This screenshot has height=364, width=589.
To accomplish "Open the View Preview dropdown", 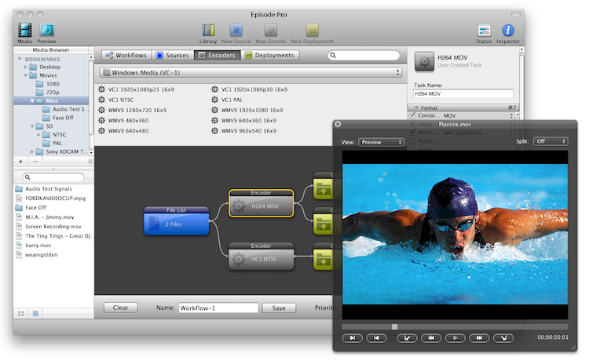I will 381,142.
